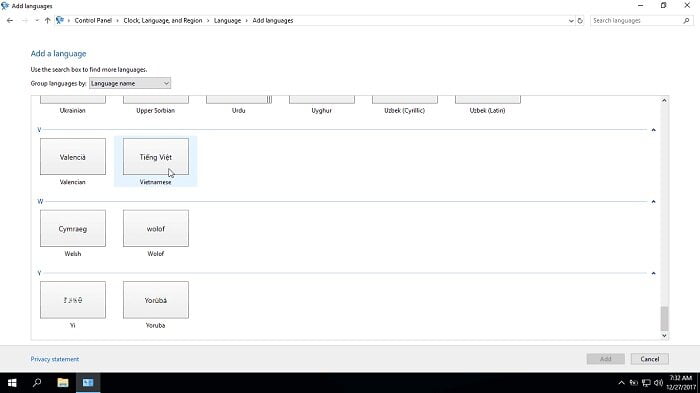The height and width of the screenshot is (393, 700).
Task: Open recent locations dropdown arrow
Action: coord(37,21)
